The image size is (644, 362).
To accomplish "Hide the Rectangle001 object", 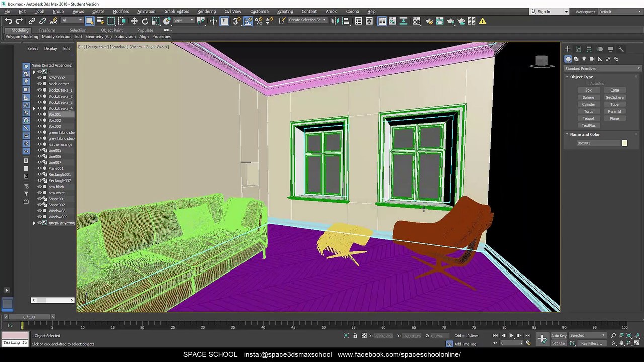I will 39,174.
